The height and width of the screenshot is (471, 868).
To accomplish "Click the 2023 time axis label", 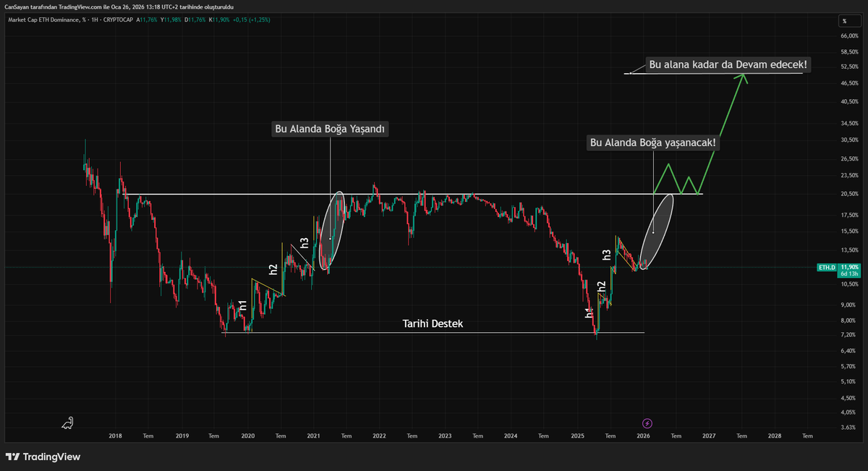I will pyautogui.click(x=445, y=436).
